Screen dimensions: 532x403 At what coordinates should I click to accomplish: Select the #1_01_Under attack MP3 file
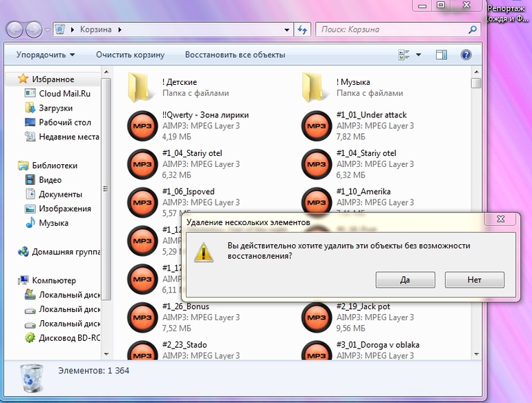316,126
